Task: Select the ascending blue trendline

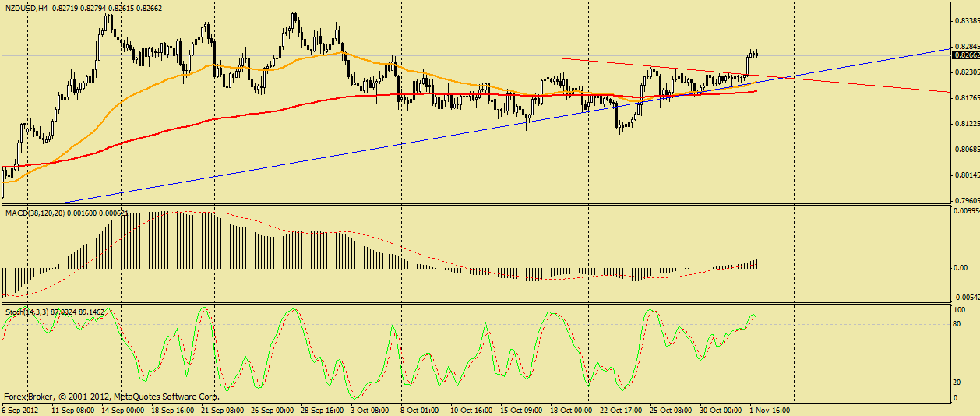Action: coord(390,147)
